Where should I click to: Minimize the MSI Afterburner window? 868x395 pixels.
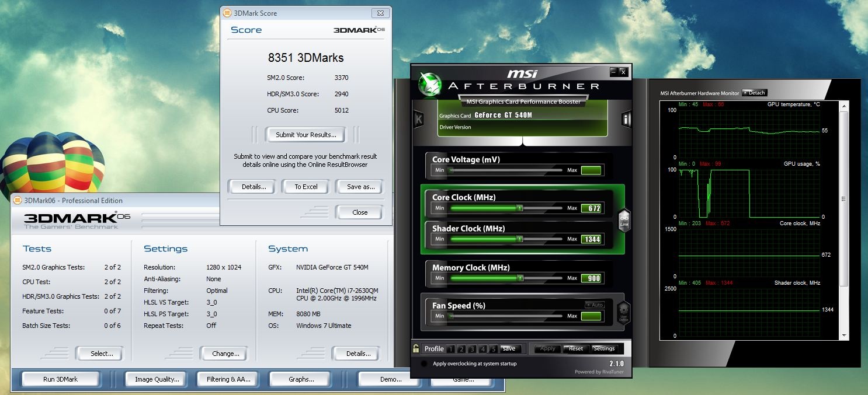click(613, 72)
